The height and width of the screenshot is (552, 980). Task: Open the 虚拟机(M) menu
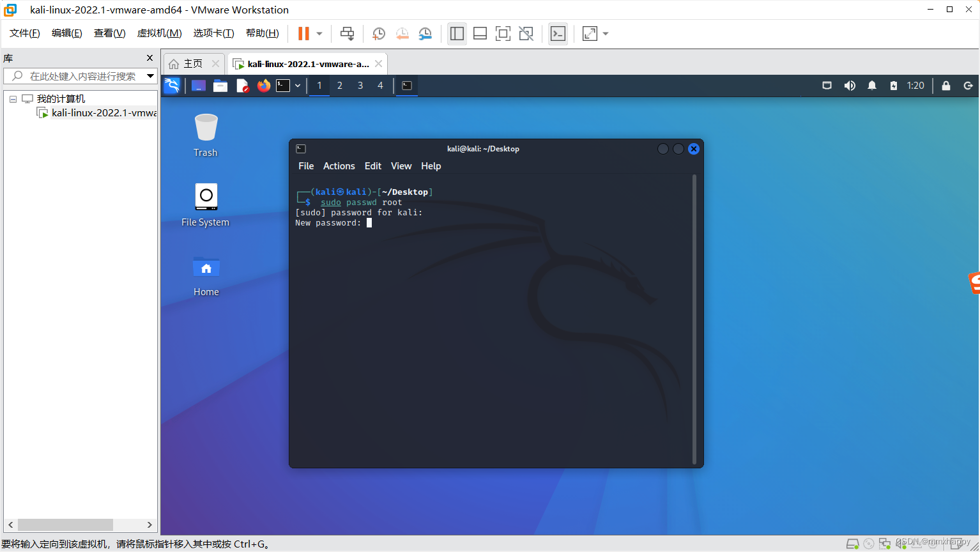160,33
